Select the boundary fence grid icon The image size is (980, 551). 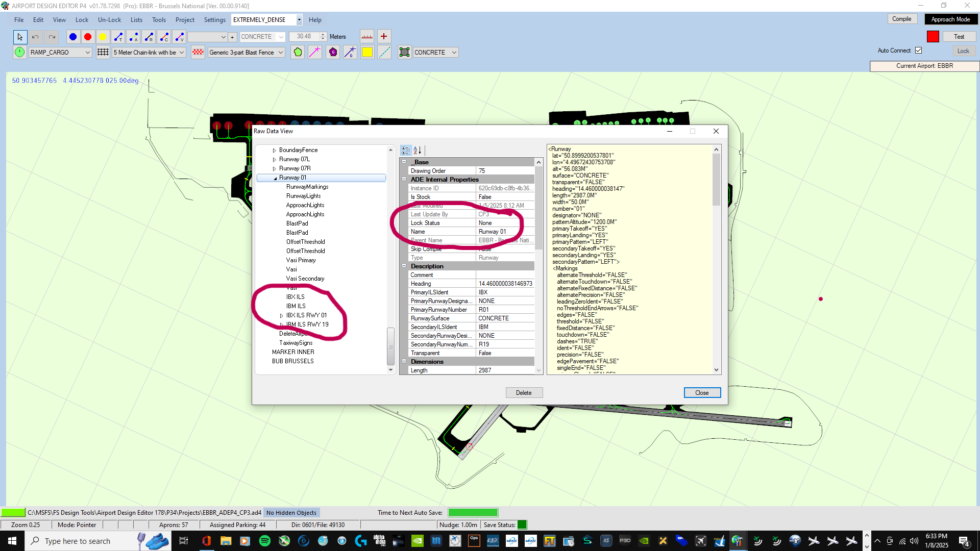103,52
